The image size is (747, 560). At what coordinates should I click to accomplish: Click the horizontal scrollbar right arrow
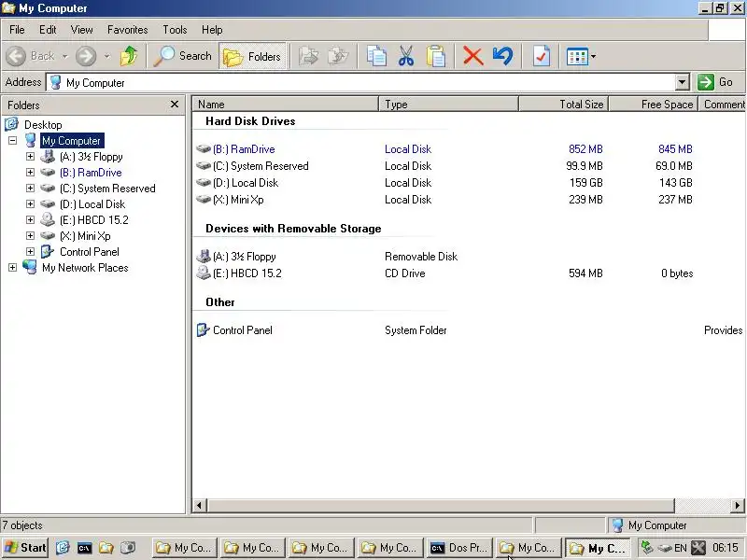pyautogui.click(x=737, y=505)
